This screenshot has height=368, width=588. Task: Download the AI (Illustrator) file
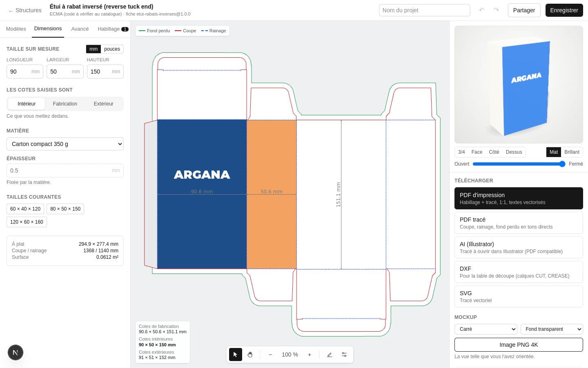point(519,247)
